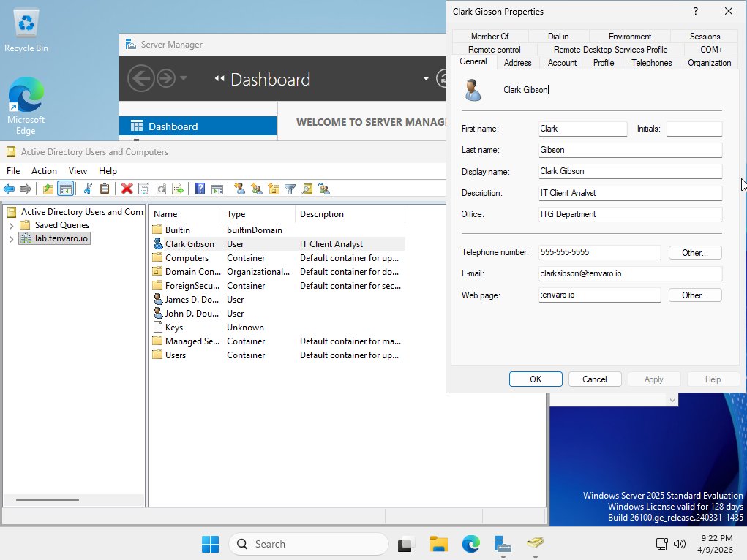Viewport: 747px width, 560px height.
Task: Click Task View taskbar icon
Action: coord(406,544)
